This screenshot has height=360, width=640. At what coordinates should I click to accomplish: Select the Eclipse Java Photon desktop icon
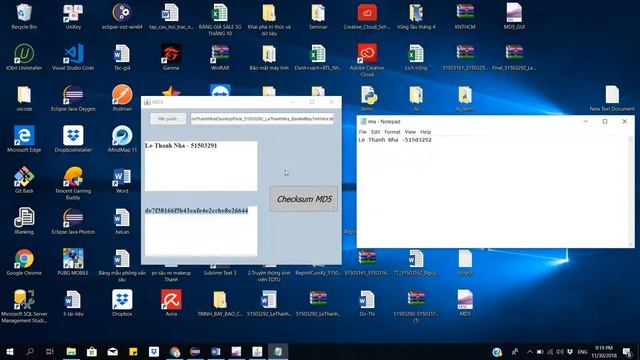click(x=73, y=221)
